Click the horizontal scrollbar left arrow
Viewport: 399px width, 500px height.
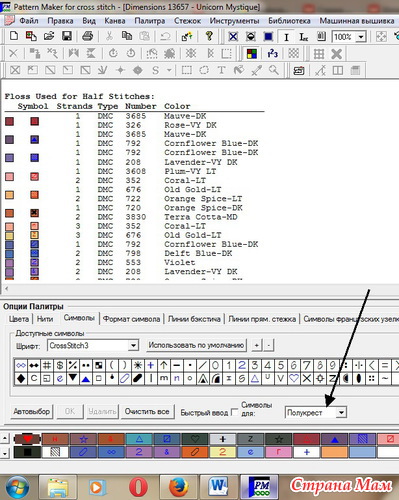click(6, 289)
